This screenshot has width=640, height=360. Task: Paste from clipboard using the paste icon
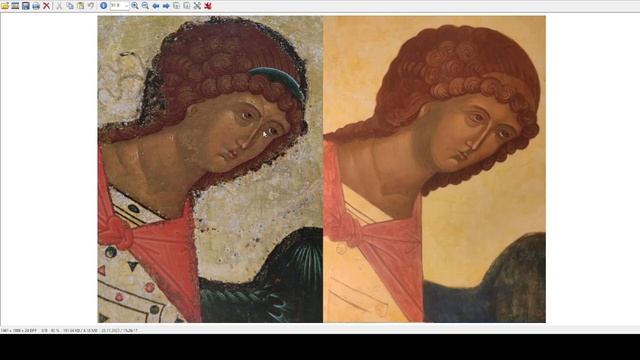(x=80, y=6)
